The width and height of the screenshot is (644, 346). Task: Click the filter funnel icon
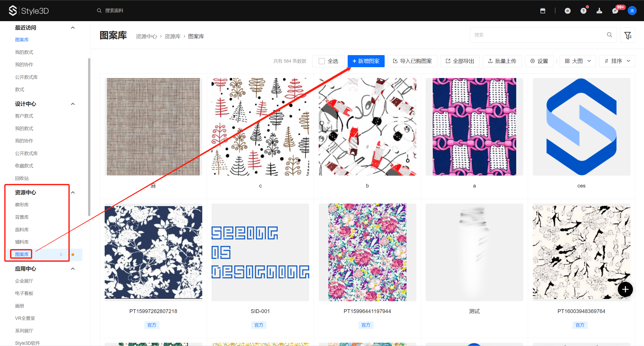point(628,35)
